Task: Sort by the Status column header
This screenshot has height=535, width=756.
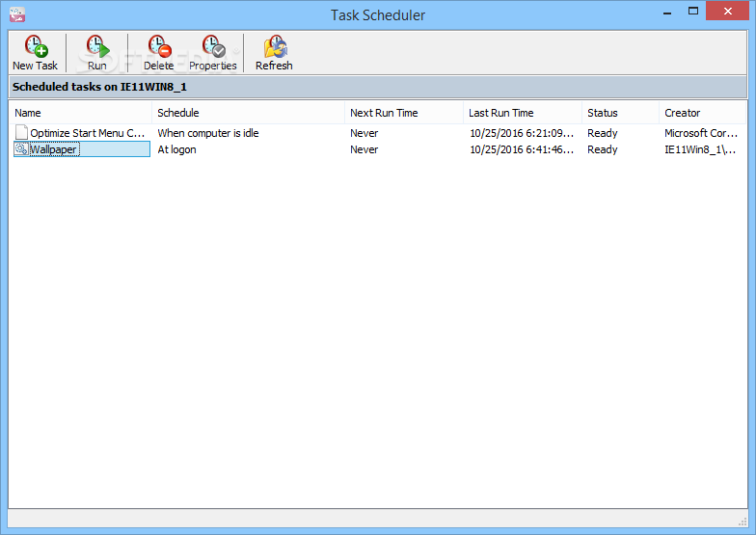Action: coord(620,113)
